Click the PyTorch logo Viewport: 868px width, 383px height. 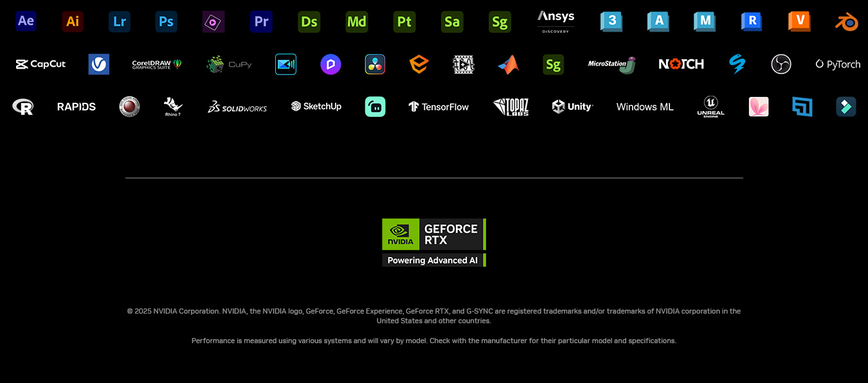(838, 64)
